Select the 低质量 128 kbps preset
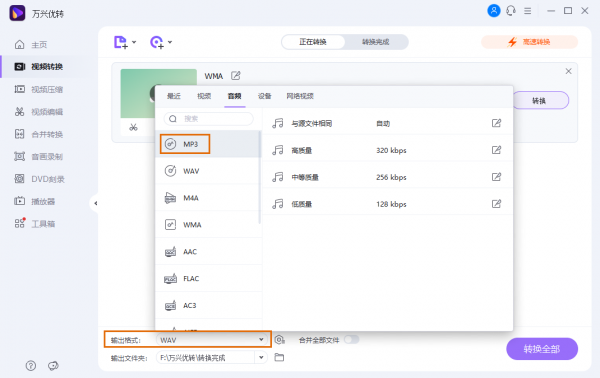Viewport: 600px width, 378px height. [x=387, y=204]
